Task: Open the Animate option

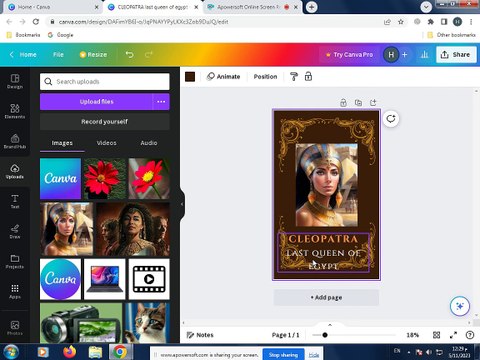Action: [x=224, y=77]
